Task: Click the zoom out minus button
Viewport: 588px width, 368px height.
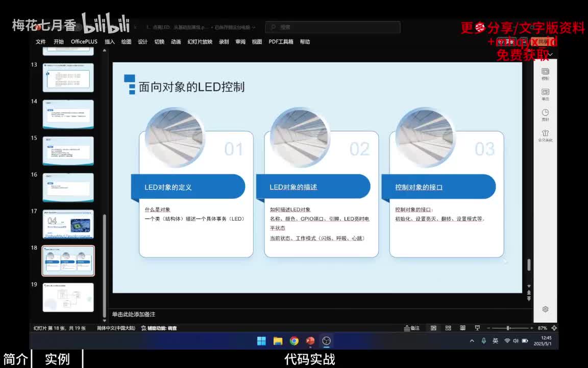Action: (488, 328)
